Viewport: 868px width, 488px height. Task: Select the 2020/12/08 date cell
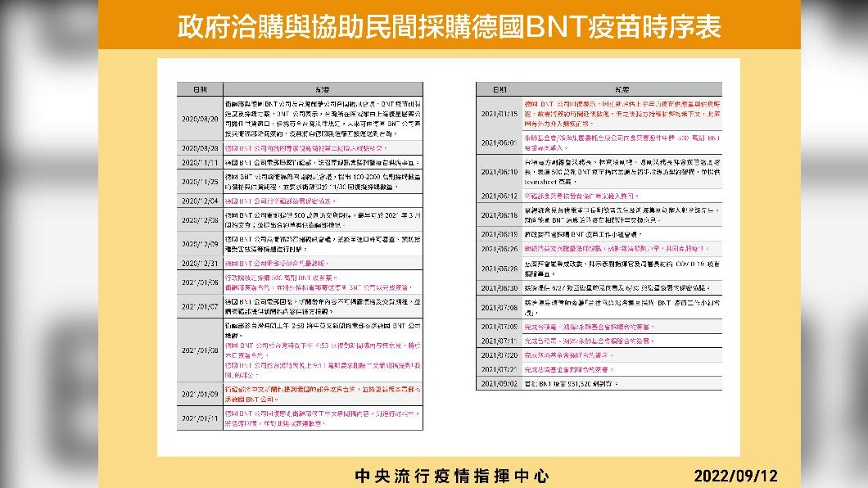(x=200, y=219)
